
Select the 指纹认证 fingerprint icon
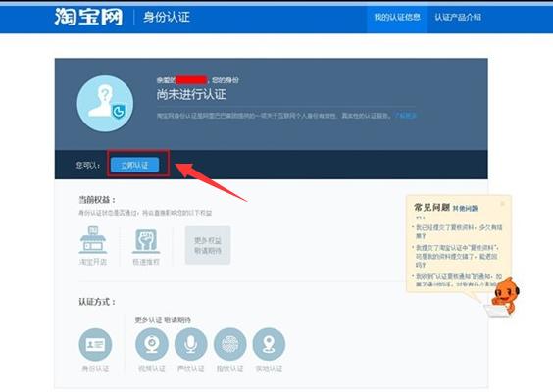click(x=230, y=344)
